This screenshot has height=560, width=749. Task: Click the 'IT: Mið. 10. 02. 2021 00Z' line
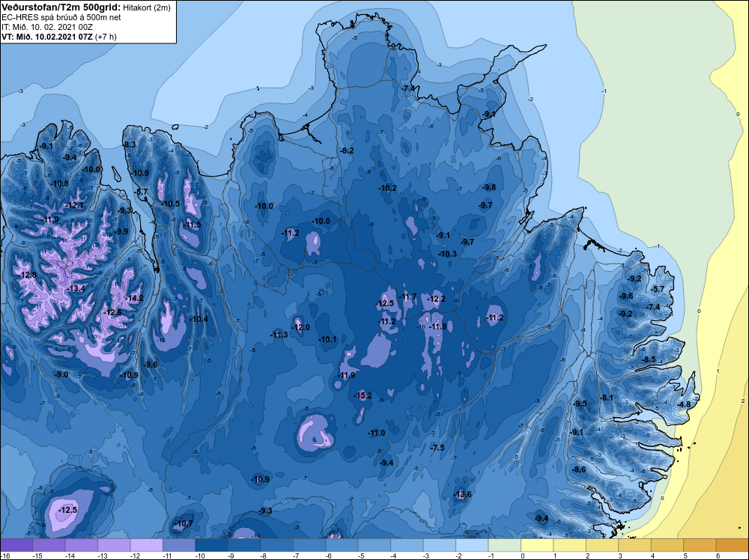49,27
